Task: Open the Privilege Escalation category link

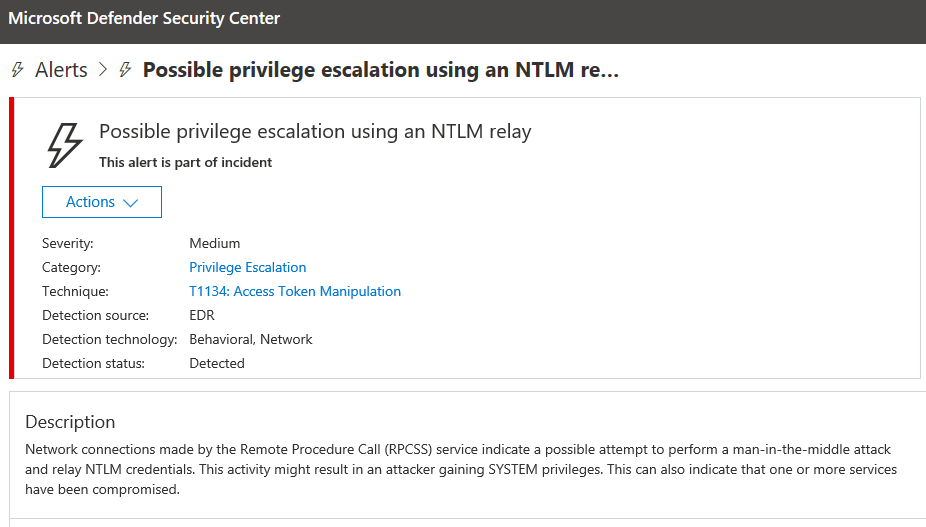Action: tap(247, 267)
